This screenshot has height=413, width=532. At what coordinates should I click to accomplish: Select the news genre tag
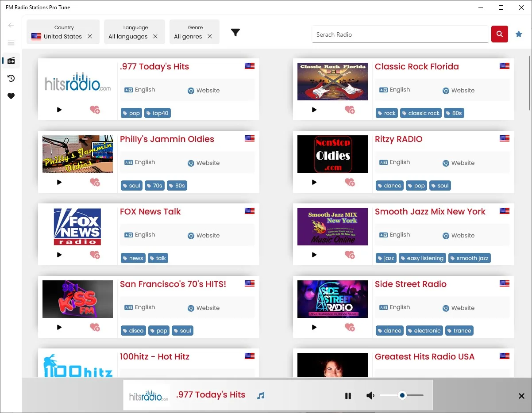133,258
